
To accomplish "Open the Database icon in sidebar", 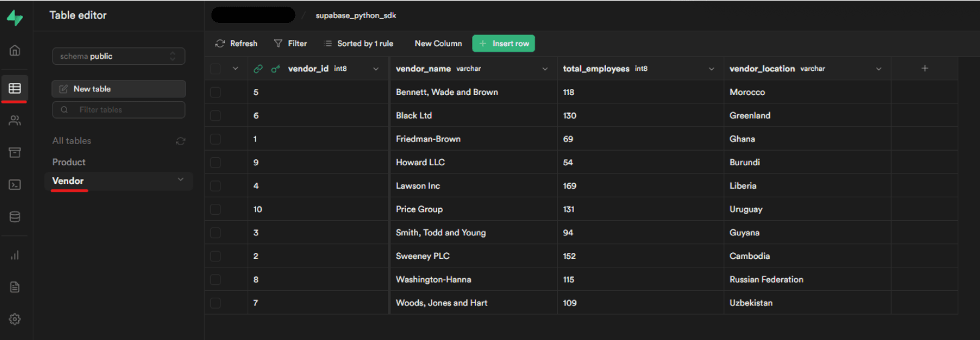I will tap(15, 217).
